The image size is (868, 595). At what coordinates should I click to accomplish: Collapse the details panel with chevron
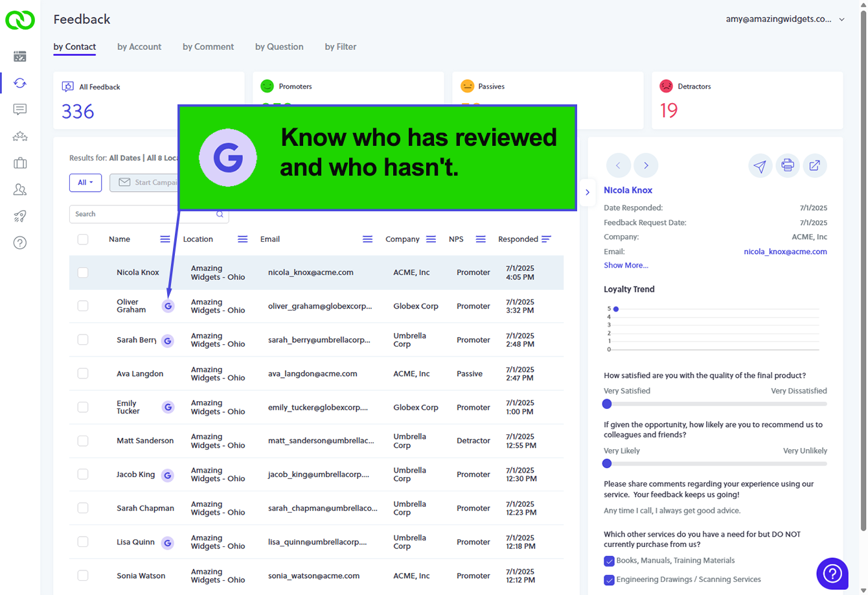[x=588, y=192]
